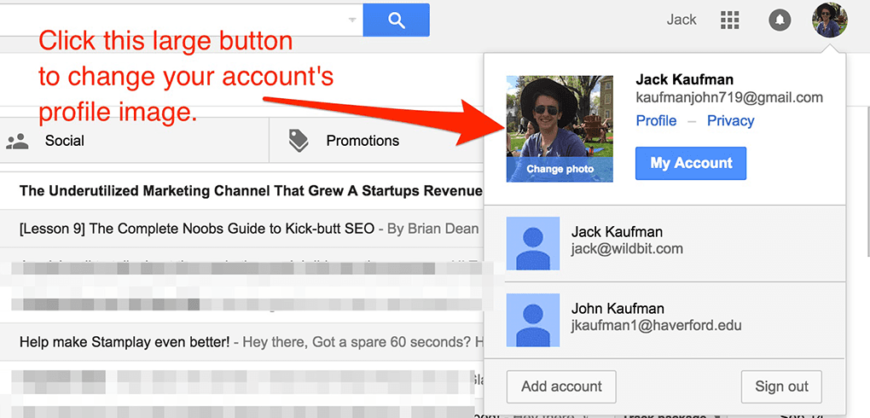Switch to the Promotions tab
The width and height of the screenshot is (870, 418).
point(362,141)
